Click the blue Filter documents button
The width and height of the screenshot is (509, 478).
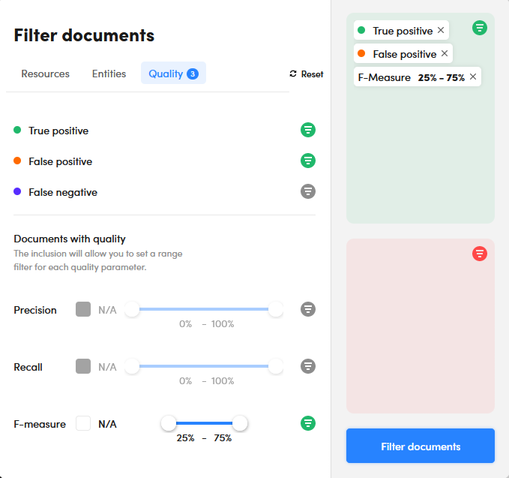pos(420,446)
